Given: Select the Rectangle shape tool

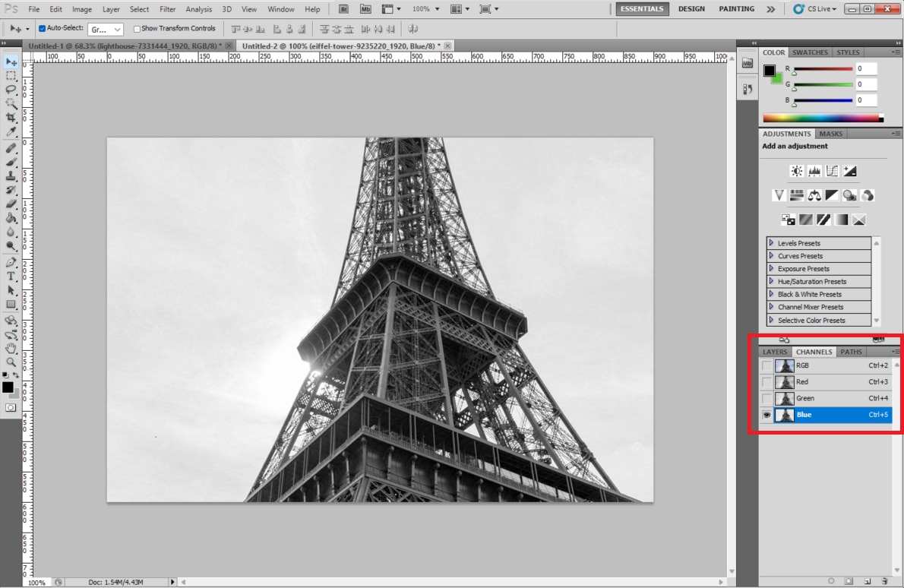Looking at the screenshot, I should tap(11, 304).
